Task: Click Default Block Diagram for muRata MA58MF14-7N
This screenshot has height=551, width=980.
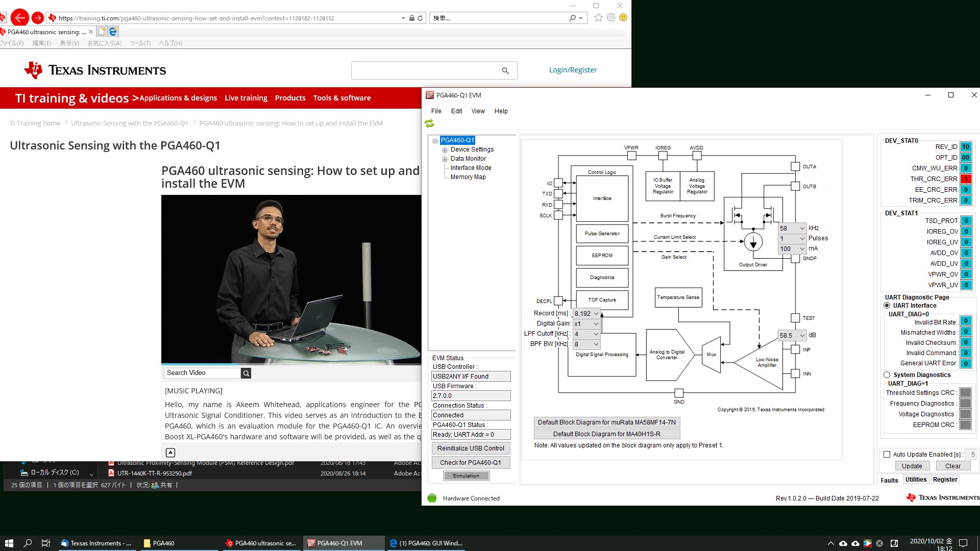Action: pos(607,422)
